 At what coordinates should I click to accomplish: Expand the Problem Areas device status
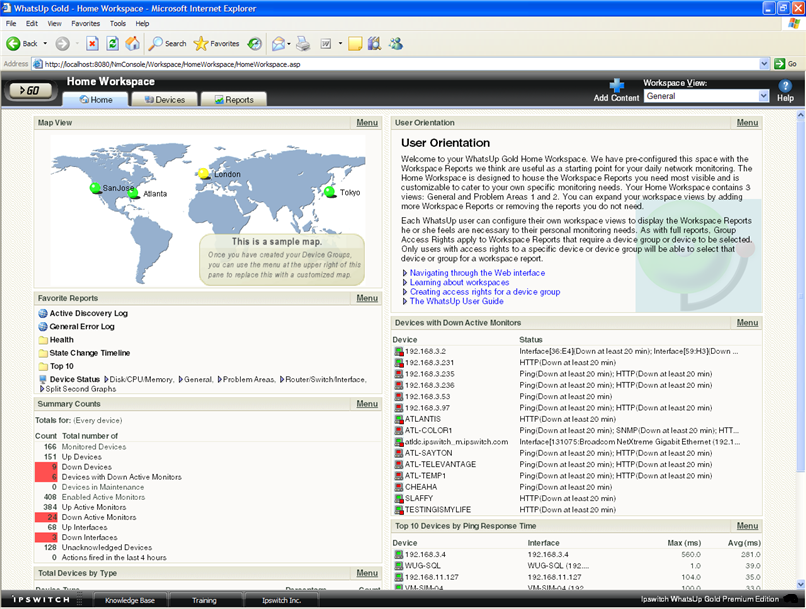point(245,380)
